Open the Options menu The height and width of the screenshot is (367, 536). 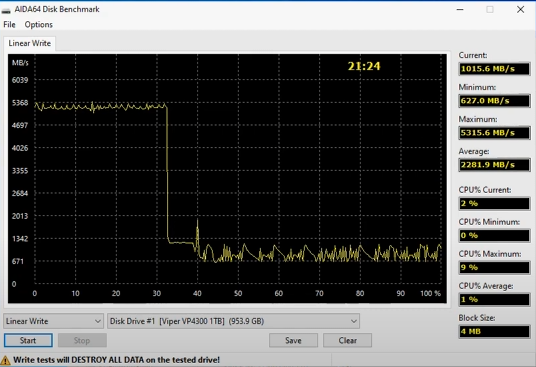39,25
